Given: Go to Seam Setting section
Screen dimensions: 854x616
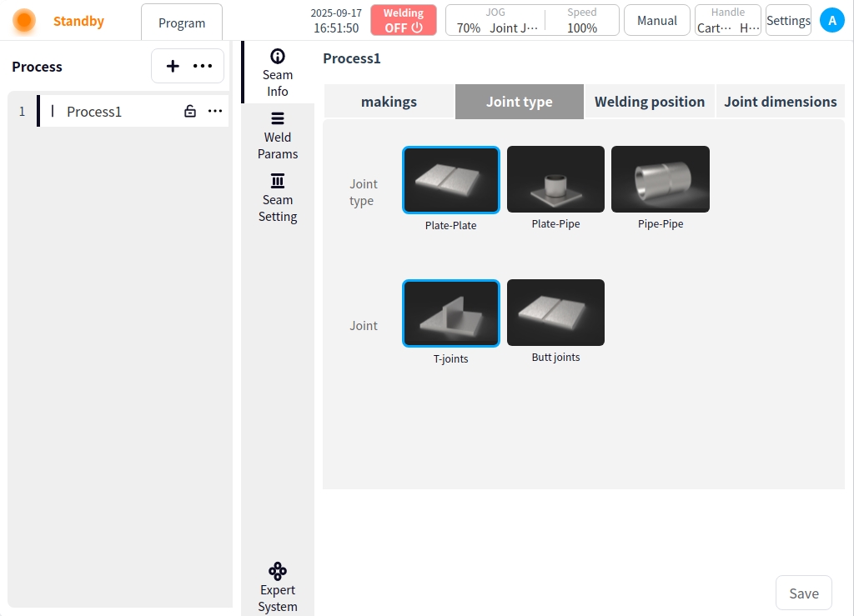Looking at the screenshot, I should (x=278, y=198).
